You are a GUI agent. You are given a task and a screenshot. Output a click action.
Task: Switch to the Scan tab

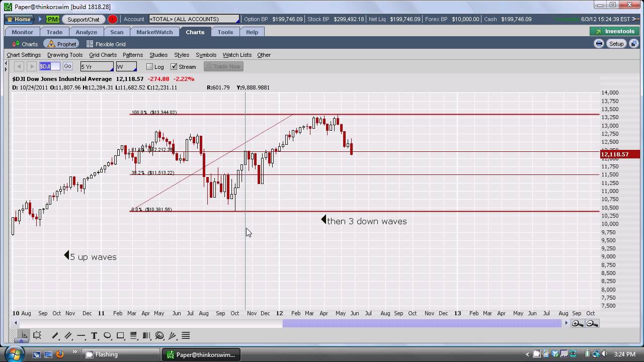point(117,32)
